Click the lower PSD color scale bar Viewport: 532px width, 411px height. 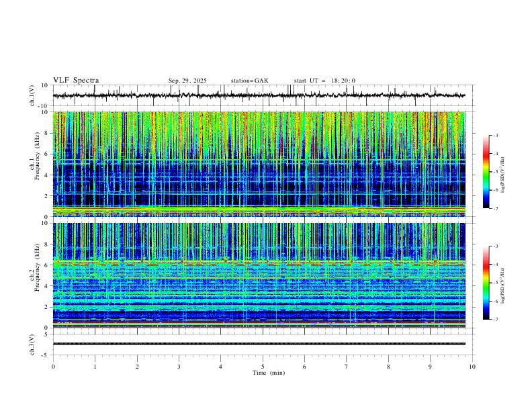pyautogui.click(x=486, y=283)
